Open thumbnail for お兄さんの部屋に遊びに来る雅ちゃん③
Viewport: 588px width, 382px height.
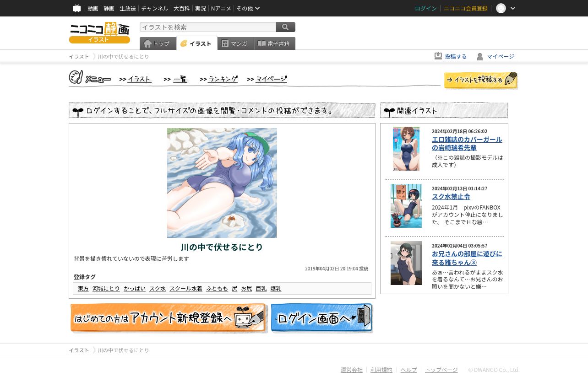[406, 263]
